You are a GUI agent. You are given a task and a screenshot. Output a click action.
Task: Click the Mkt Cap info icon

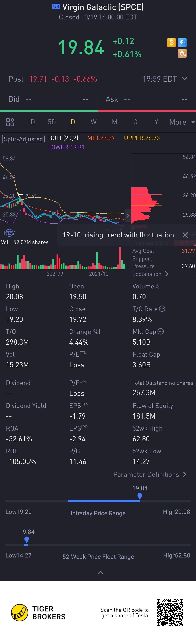pyautogui.click(x=161, y=332)
